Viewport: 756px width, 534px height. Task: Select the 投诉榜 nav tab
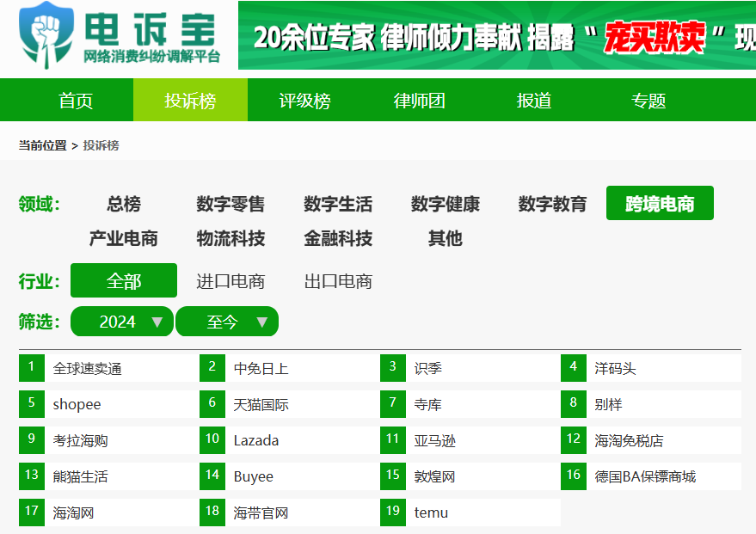point(190,101)
